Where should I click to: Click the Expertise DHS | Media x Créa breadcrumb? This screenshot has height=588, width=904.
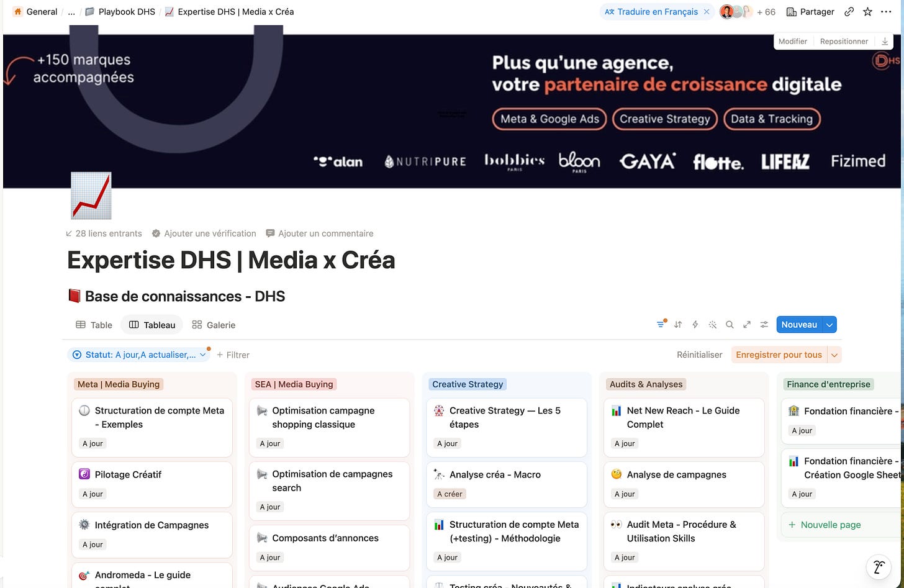point(230,12)
